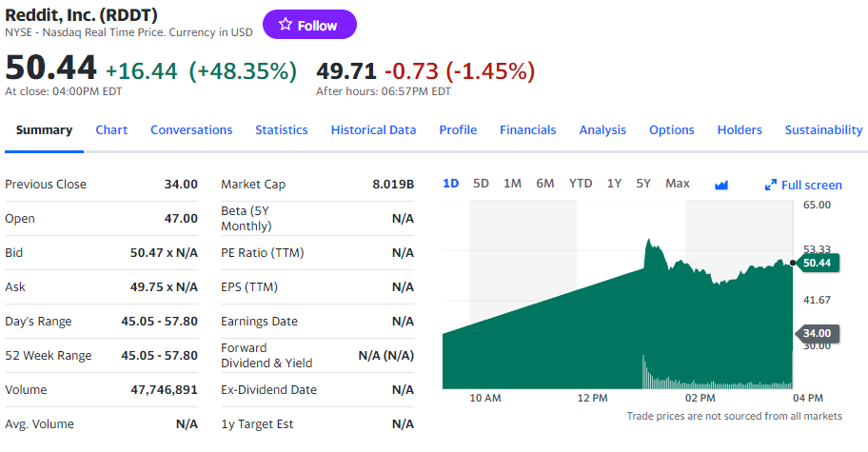Click the Full screen expand arrows icon
Image resolution: width=868 pixels, height=452 pixels.
click(x=771, y=186)
